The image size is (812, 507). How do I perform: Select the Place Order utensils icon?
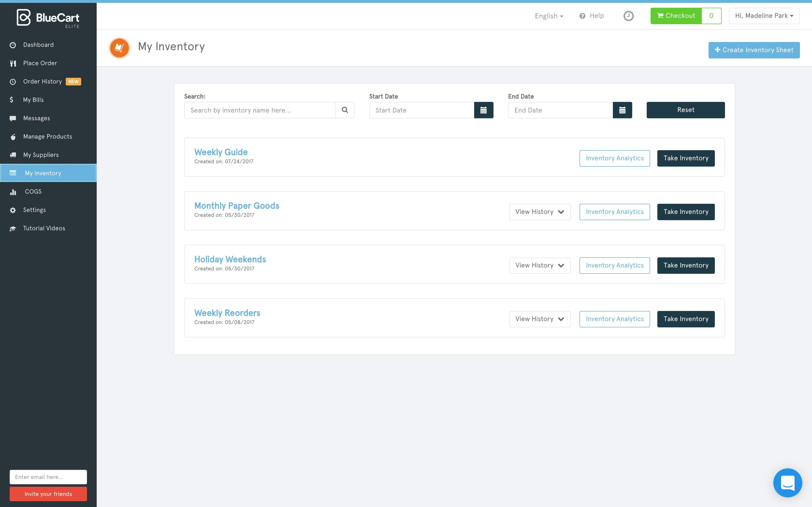coord(13,63)
